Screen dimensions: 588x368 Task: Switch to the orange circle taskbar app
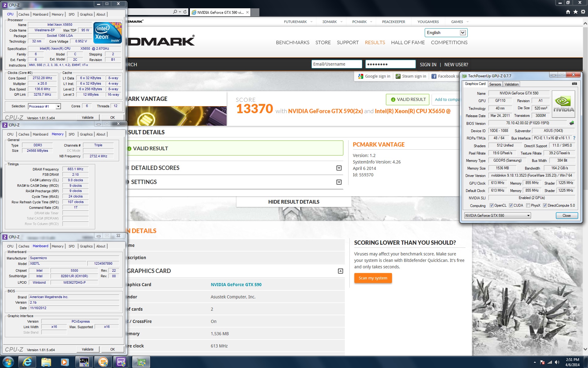click(103, 362)
